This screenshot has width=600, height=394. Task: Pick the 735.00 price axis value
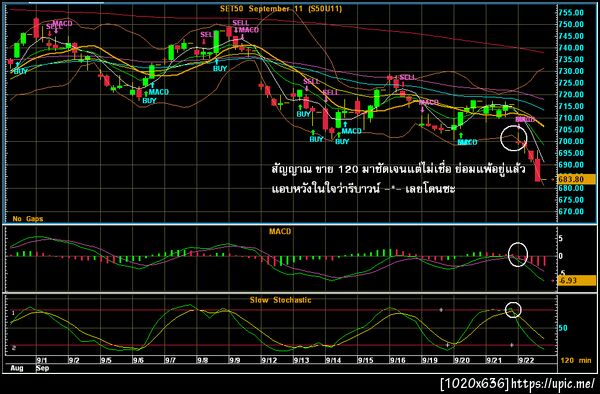coord(571,60)
